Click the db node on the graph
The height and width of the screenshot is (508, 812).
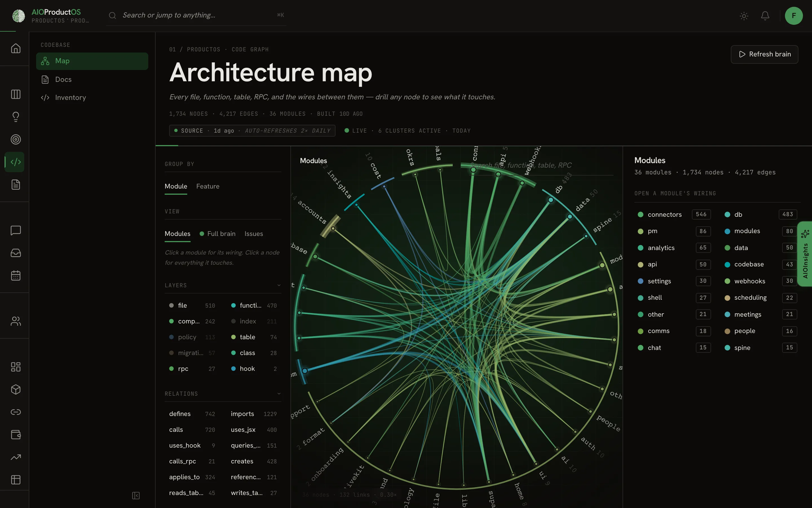coord(551,200)
